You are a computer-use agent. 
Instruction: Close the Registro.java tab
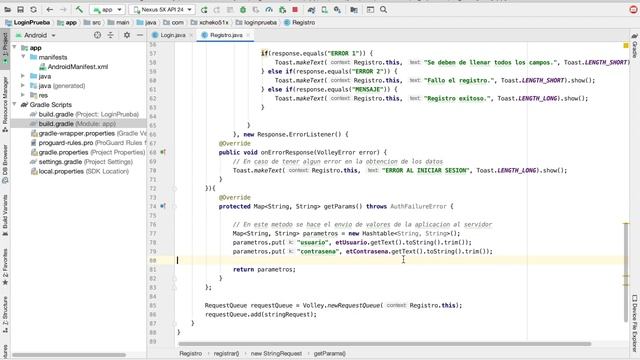(248, 35)
